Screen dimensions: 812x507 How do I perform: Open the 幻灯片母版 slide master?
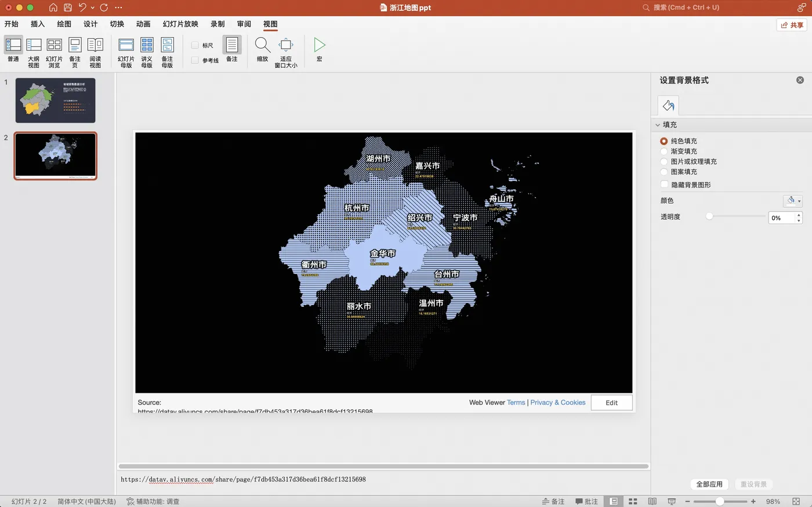point(126,53)
